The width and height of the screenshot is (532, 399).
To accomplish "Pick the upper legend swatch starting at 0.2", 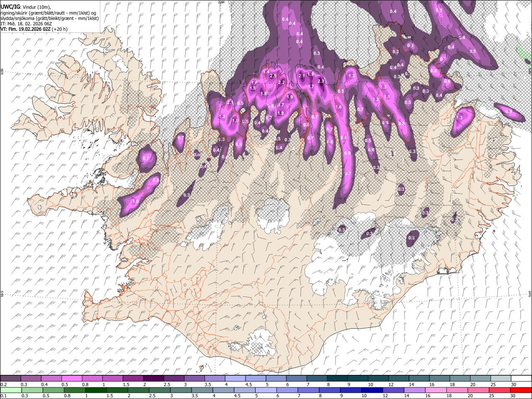I will click(10, 378).
